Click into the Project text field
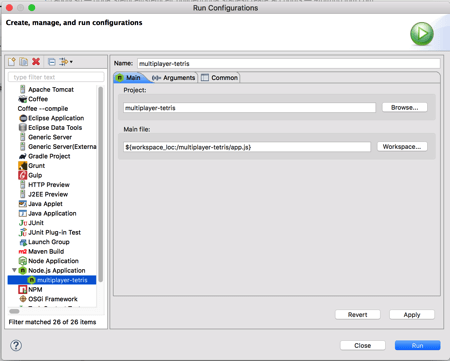Viewport: 450px width, 361px height. click(x=249, y=108)
